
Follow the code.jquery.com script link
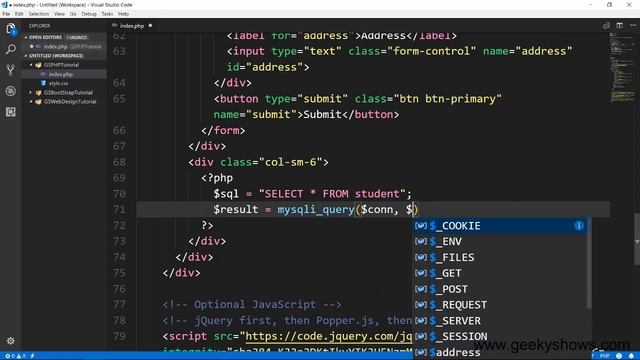coord(328,336)
